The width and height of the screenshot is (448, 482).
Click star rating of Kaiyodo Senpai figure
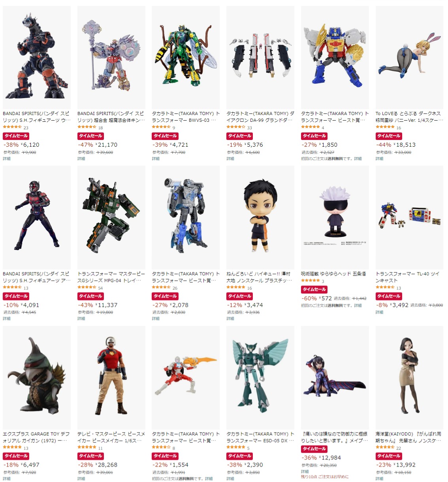[x=385, y=447]
